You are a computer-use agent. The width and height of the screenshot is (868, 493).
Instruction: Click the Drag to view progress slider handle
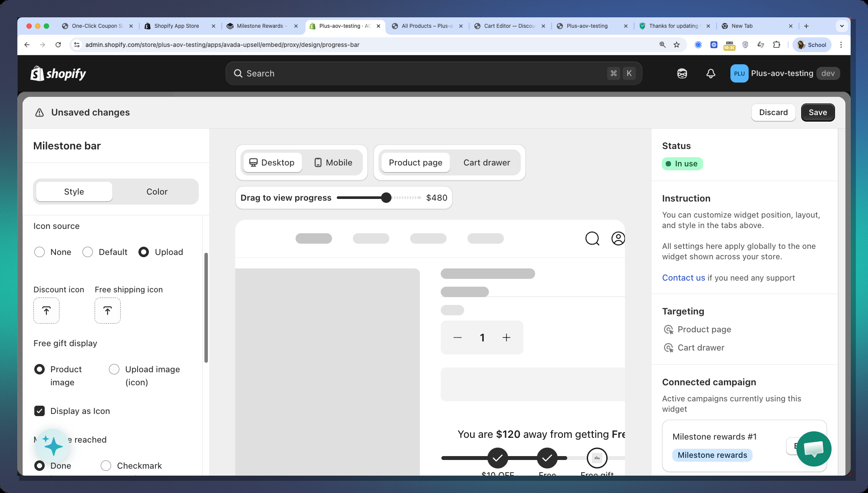(x=386, y=198)
